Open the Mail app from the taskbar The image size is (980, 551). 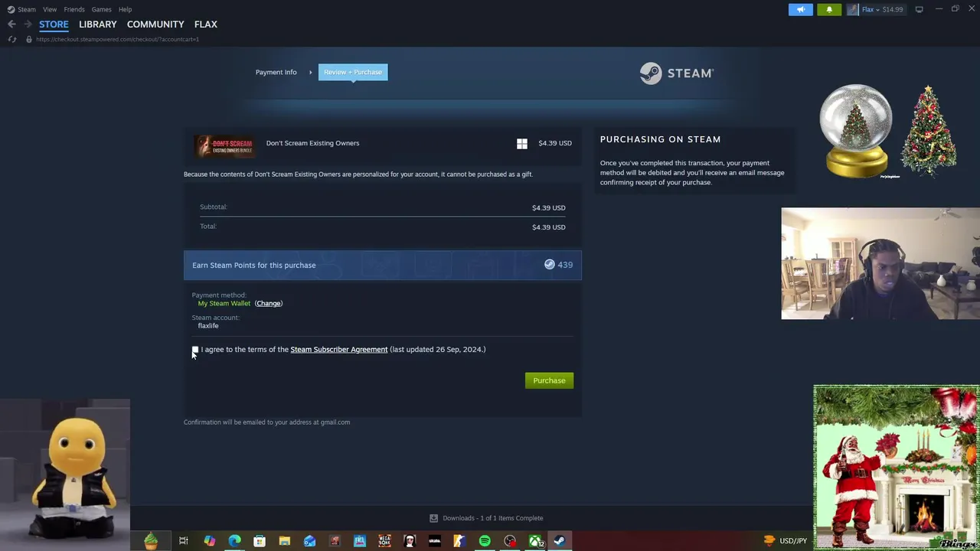tap(309, 541)
